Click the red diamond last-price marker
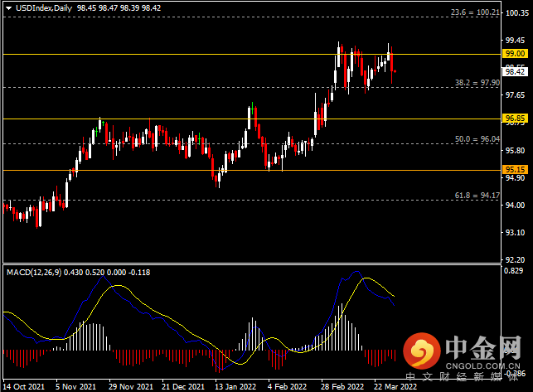The image size is (533, 392). pos(395,71)
